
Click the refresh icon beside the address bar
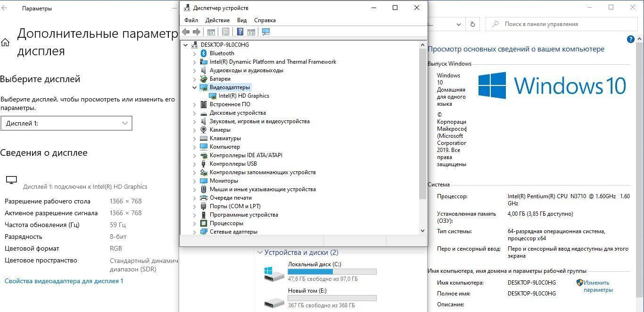[472, 24]
